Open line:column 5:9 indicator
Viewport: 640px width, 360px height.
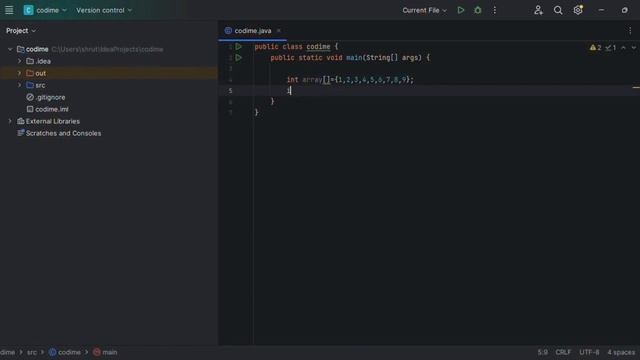(x=542, y=352)
